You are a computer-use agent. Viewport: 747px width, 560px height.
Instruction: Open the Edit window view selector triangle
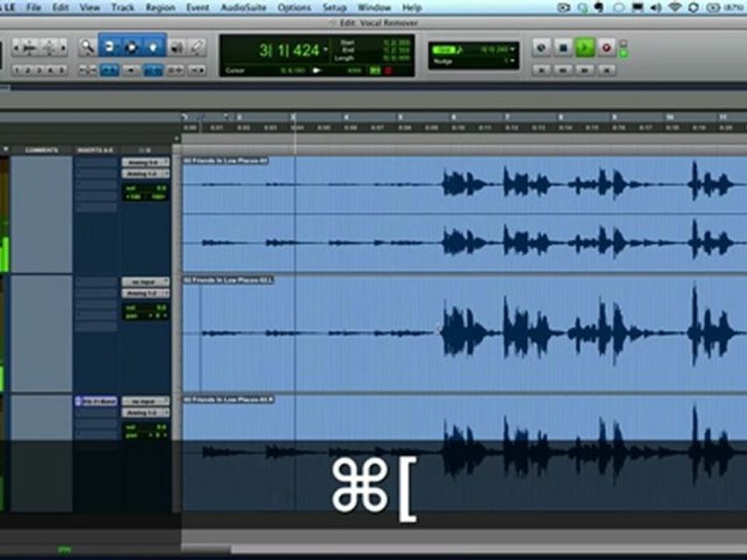pyautogui.click(x=5, y=149)
